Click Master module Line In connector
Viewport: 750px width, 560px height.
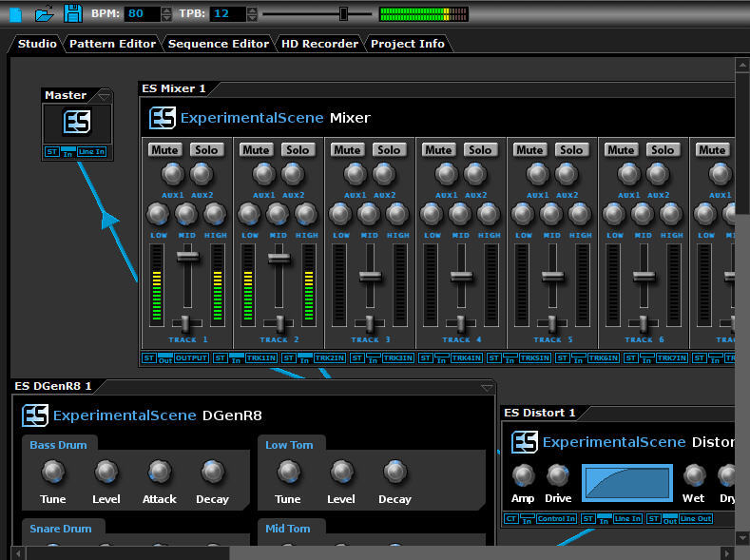point(91,152)
